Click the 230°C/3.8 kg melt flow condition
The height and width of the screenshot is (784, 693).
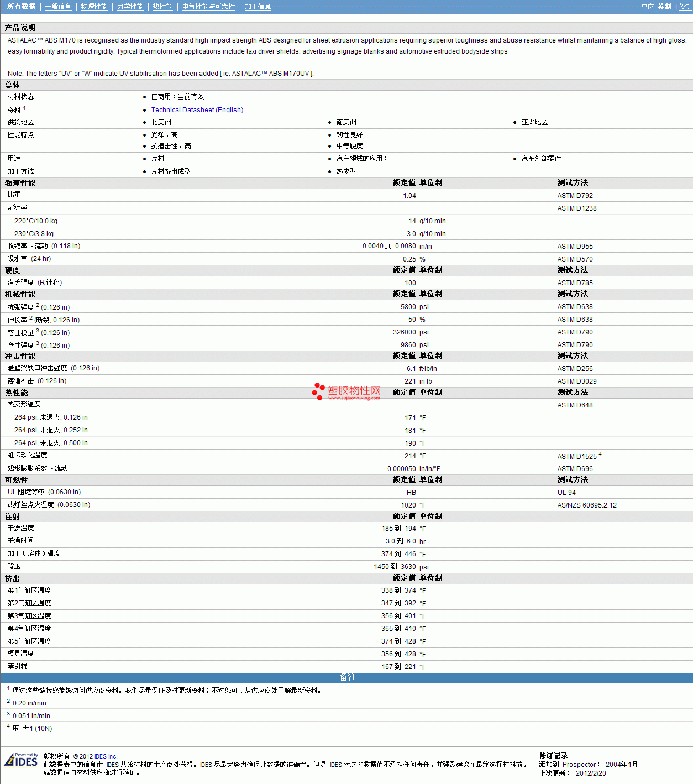34,234
